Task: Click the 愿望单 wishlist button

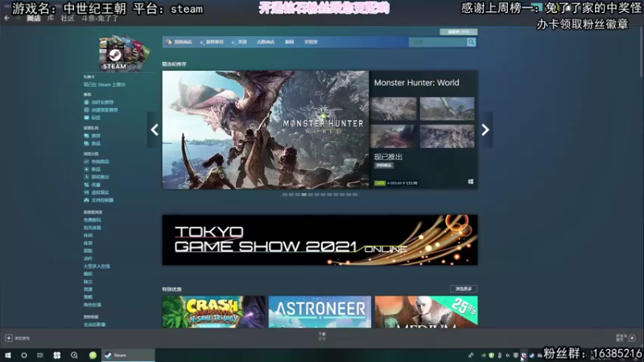Action: pyautogui.click(x=458, y=31)
